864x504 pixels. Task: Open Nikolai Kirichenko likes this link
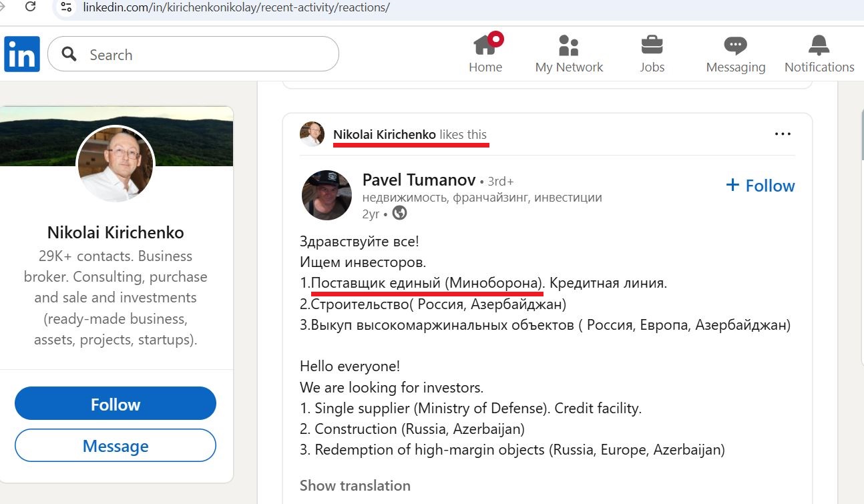pyautogui.click(x=410, y=134)
